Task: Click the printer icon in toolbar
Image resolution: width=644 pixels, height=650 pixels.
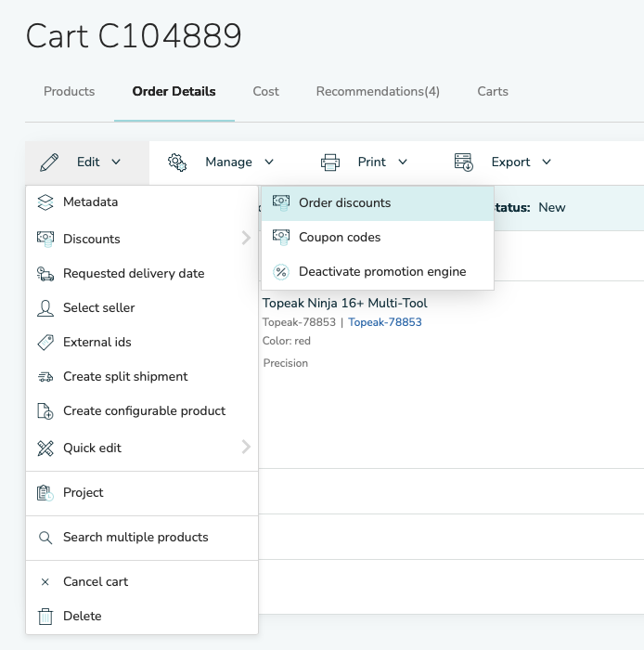Action: 330,162
